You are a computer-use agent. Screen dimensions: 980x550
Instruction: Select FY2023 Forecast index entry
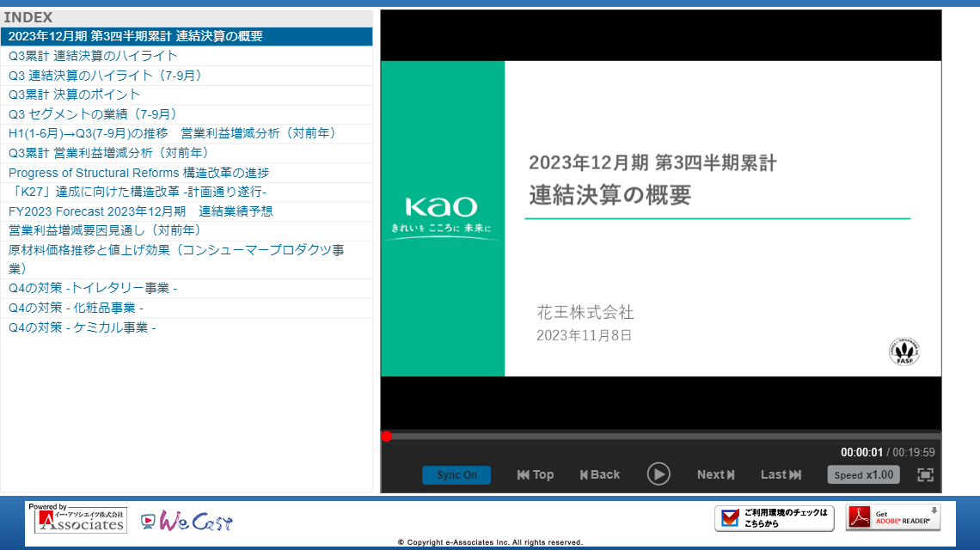pos(140,211)
